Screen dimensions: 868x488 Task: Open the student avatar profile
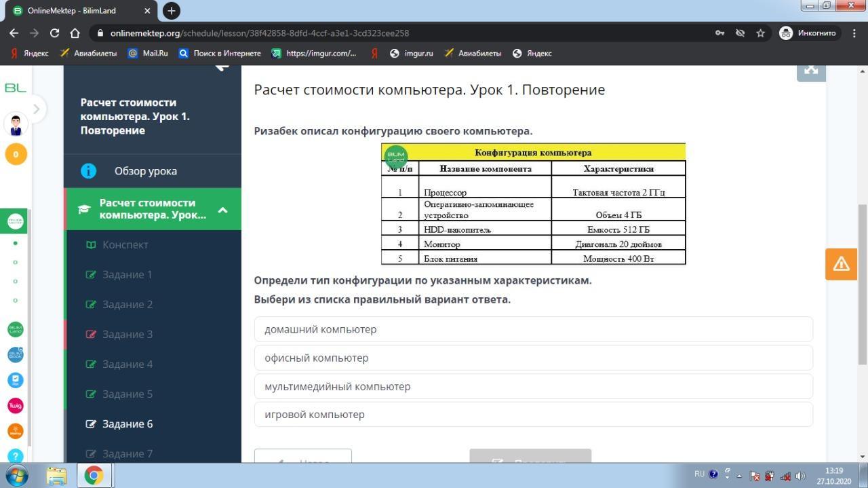16,125
